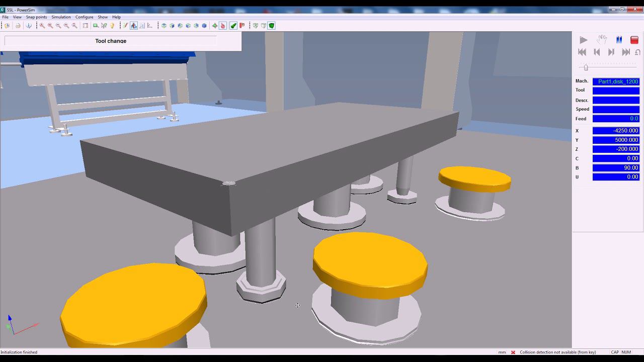Click the red flag toolbar icon
Viewport: 644px width, 362px height.
point(242,26)
